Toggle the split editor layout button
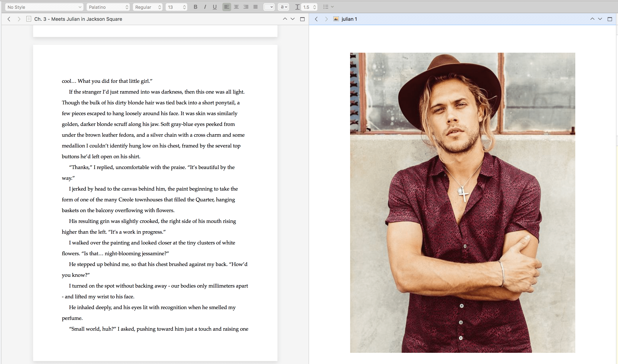618x364 pixels. point(302,19)
